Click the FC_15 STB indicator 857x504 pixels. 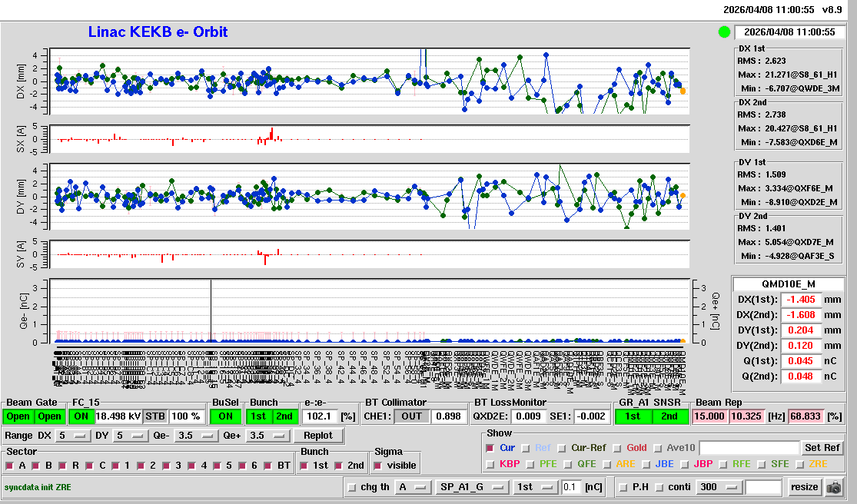tap(155, 416)
